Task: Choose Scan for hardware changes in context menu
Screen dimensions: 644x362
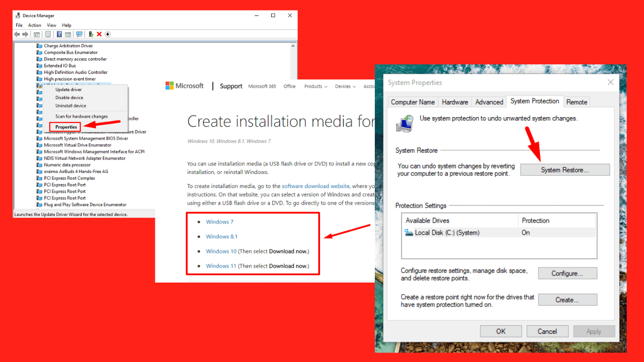Action: coord(86,116)
